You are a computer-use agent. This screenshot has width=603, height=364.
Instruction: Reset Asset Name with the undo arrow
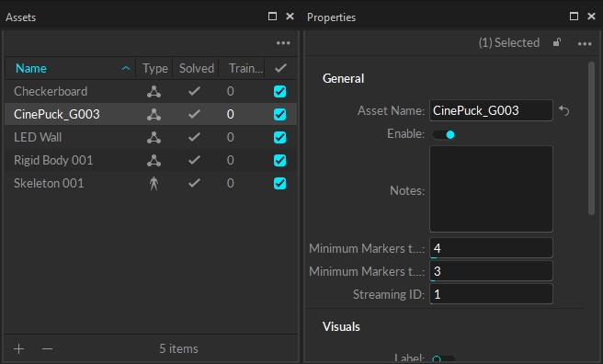(x=563, y=110)
